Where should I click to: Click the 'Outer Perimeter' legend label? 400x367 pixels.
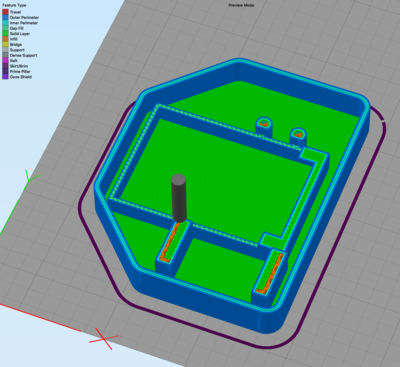(24, 17)
